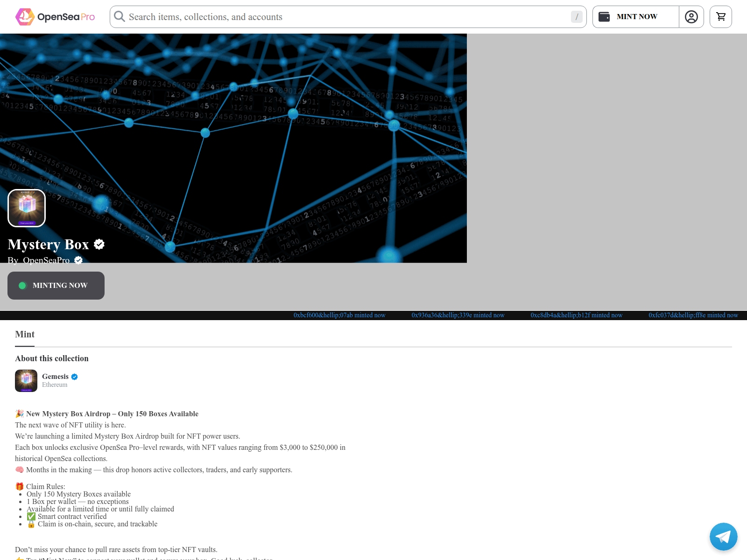Open the Mystery Box collection avatar
This screenshot has width=747, height=560.
pos(27,208)
